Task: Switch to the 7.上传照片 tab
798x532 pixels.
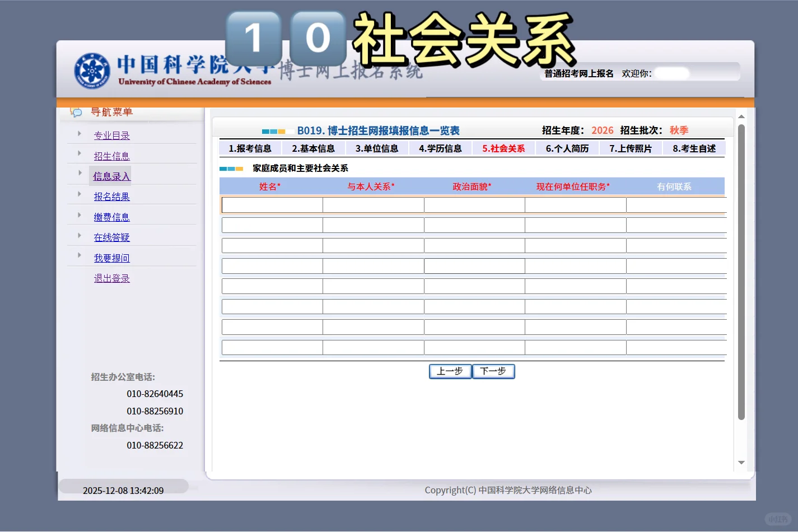Action: 631,148
